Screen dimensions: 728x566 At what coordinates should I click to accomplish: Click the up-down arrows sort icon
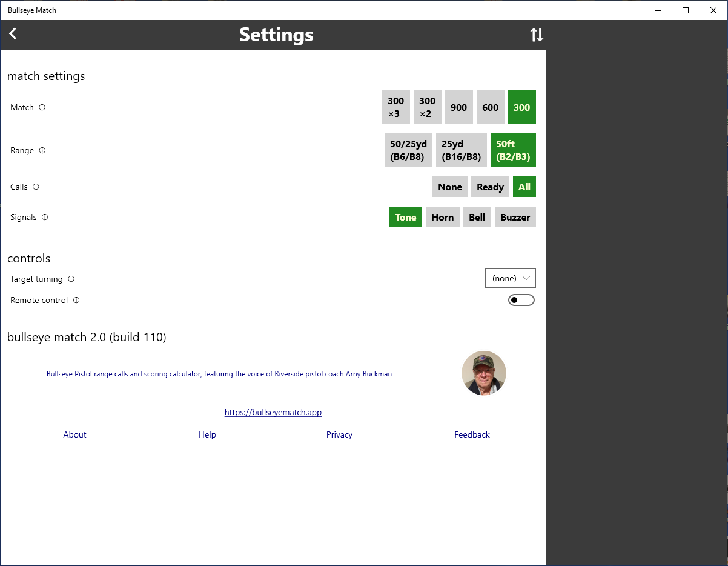click(537, 35)
